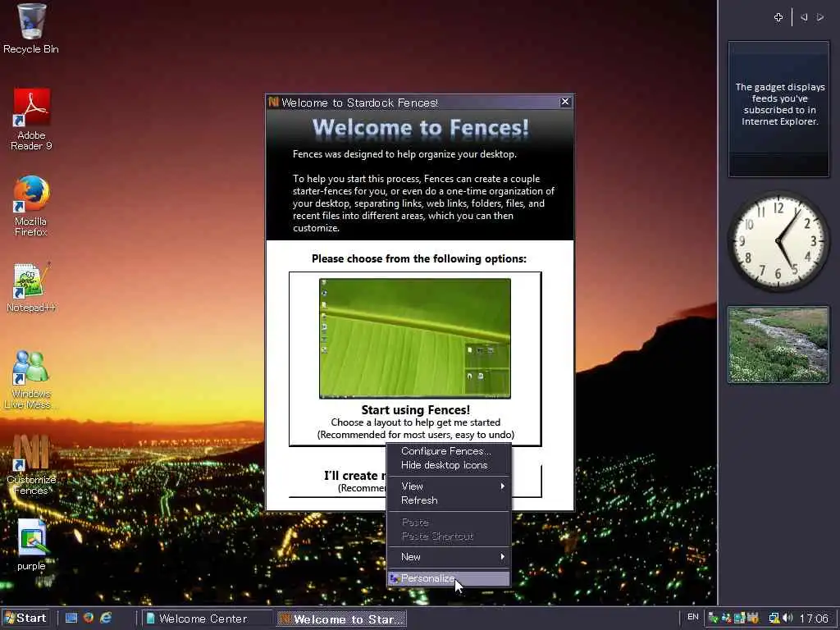The width and height of the screenshot is (840, 630).
Task: Open the Start menu button
Action: [x=25, y=619]
